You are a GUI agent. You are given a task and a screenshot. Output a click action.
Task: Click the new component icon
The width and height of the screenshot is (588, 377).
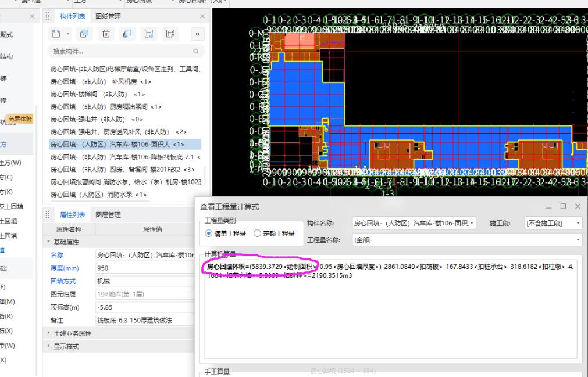(x=56, y=34)
